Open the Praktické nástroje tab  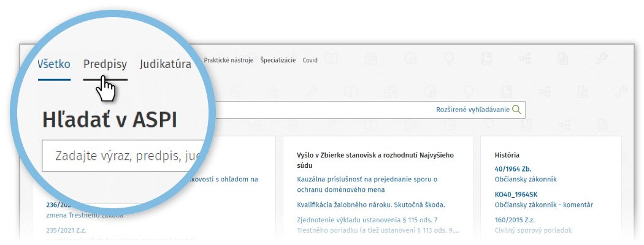[228, 61]
